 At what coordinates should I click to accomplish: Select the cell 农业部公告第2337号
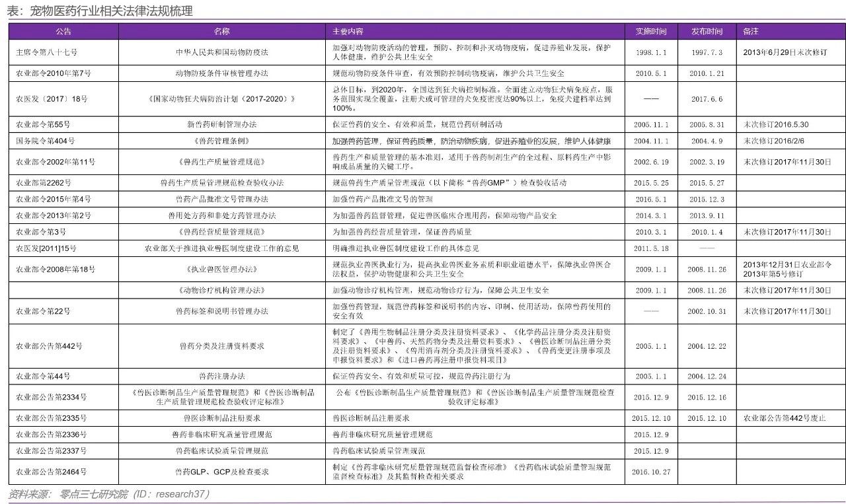click(x=52, y=450)
